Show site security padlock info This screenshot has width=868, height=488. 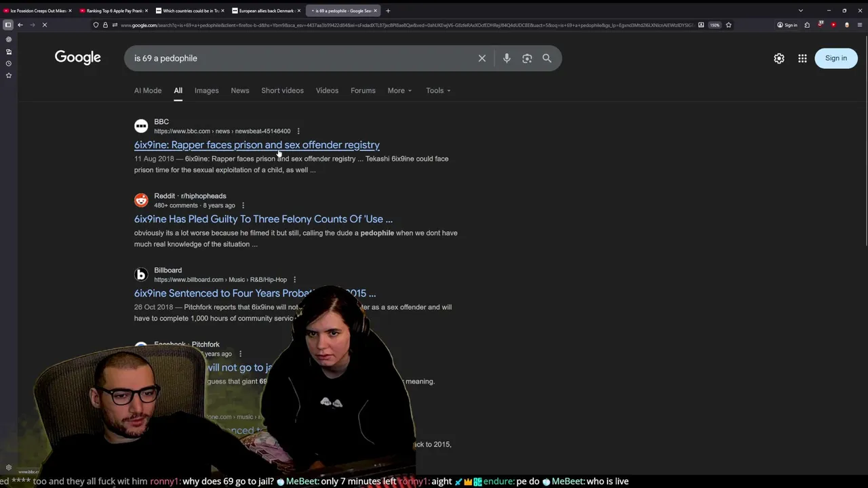pos(105,25)
